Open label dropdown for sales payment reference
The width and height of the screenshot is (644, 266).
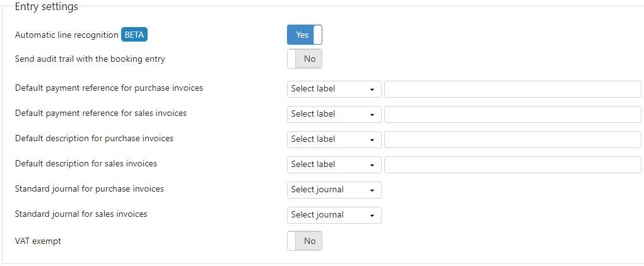(334, 114)
